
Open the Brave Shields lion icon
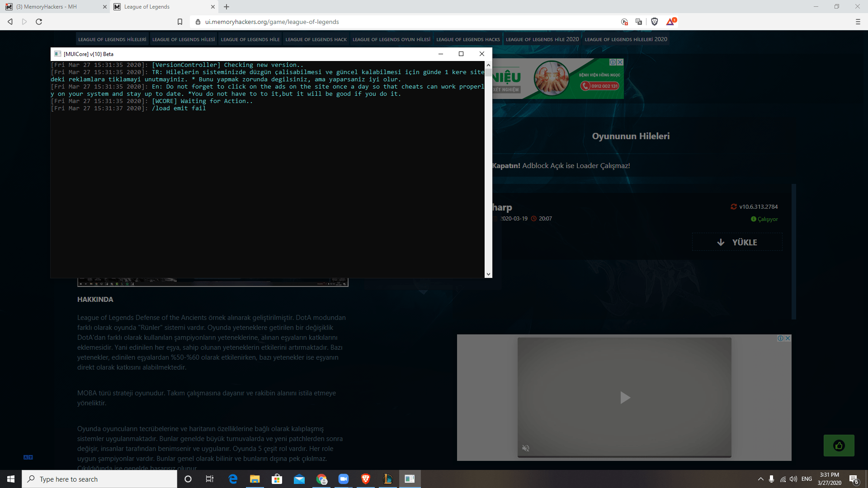(x=654, y=22)
